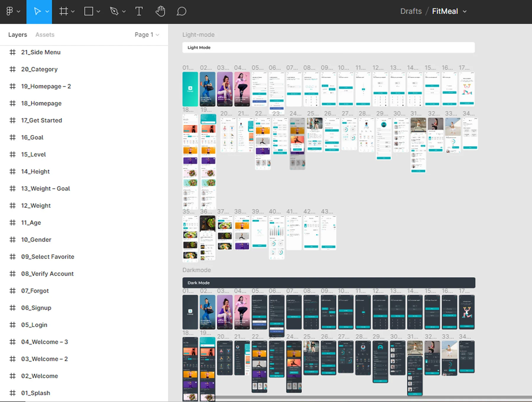Click the frame icon beside 08_Verify Account
This screenshot has width=532, height=402.
click(x=12, y=274)
